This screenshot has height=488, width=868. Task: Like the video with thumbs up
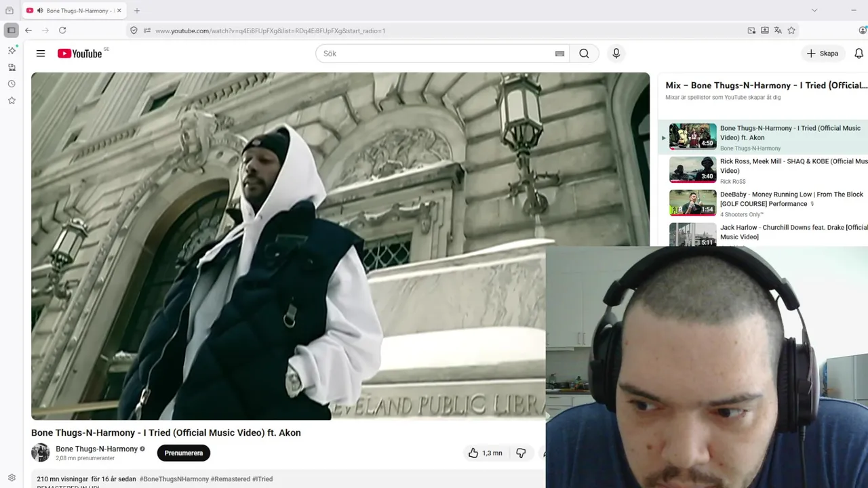coord(485,453)
